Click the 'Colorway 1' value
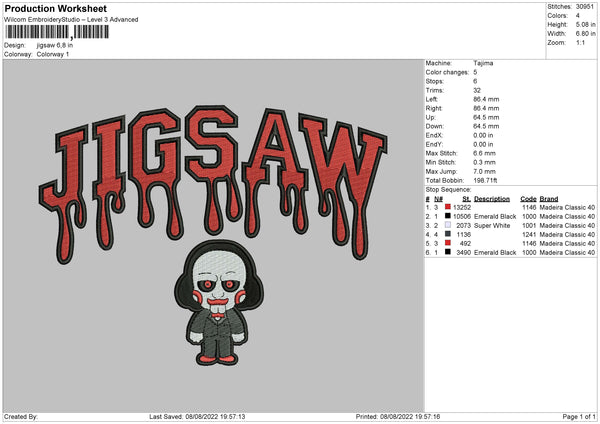 click(53, 54)
